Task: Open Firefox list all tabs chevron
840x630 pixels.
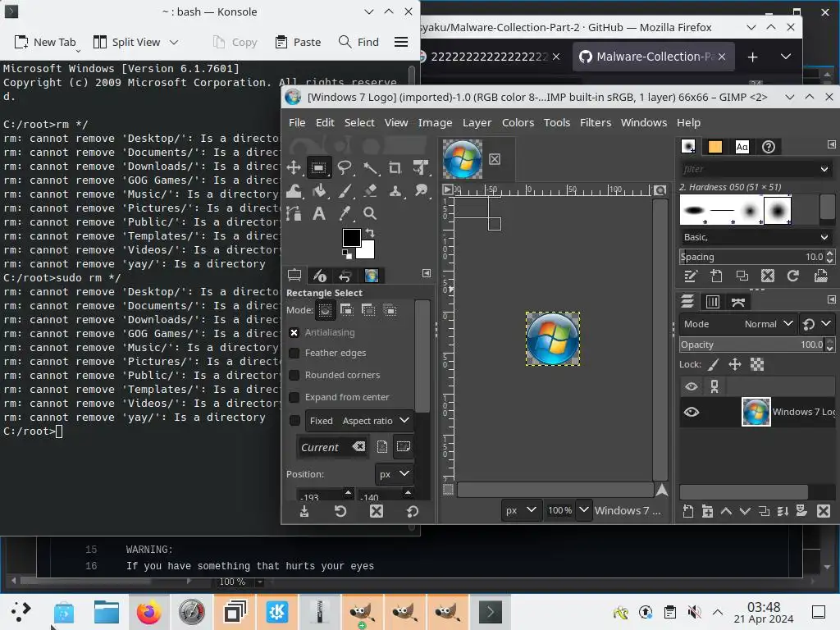Action: 785,57
